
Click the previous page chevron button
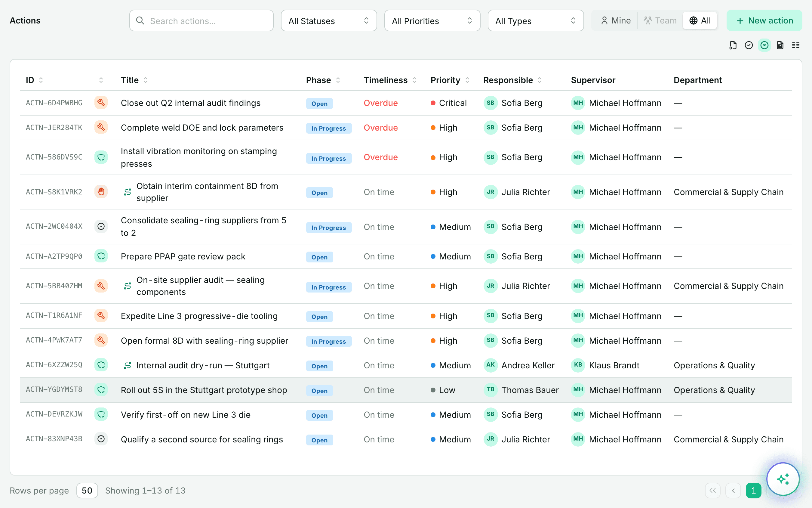733,491
